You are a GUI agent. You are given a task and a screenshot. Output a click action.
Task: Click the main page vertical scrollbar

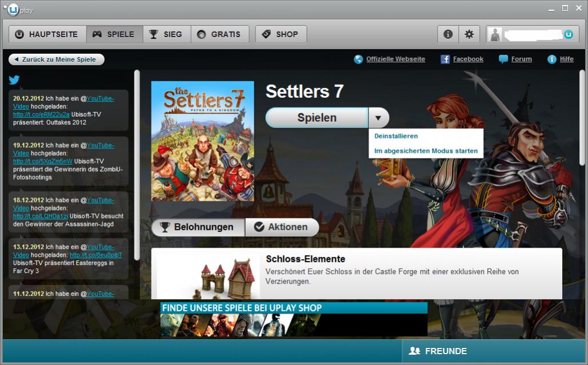[x=582, y=117]
